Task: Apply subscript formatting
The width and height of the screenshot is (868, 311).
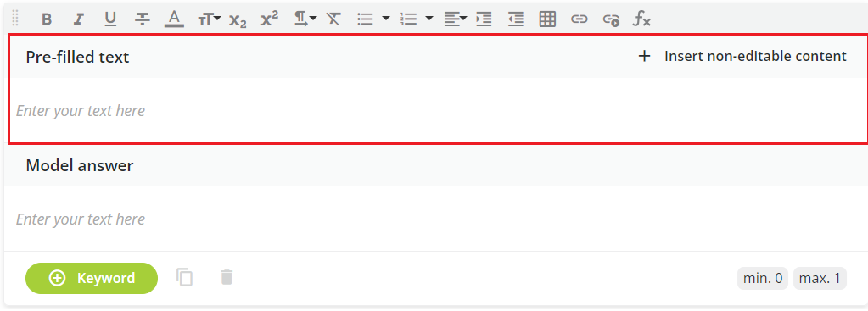Action: (x=238, y=20)
